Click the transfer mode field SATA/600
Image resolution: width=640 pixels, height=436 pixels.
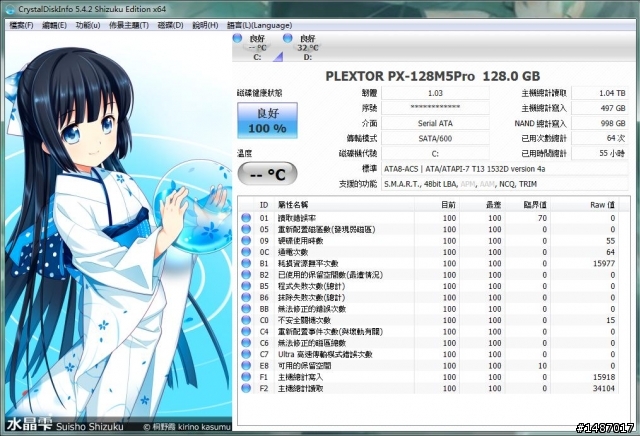point(435,138)
